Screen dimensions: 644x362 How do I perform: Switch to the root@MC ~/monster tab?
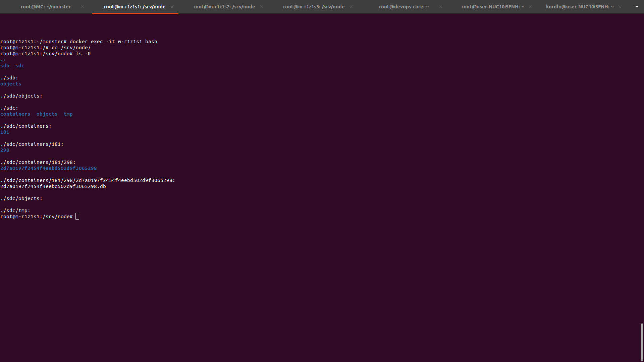coord(46,7)
